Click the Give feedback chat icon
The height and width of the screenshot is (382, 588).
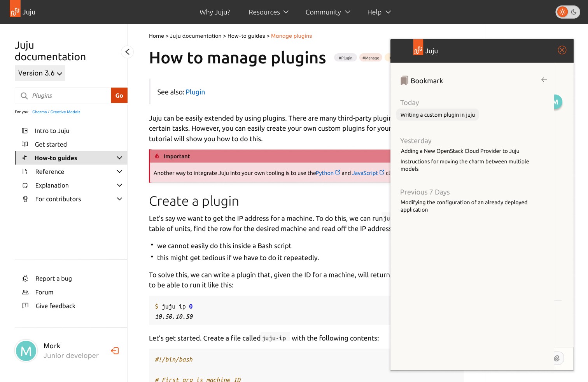[25, 306]
